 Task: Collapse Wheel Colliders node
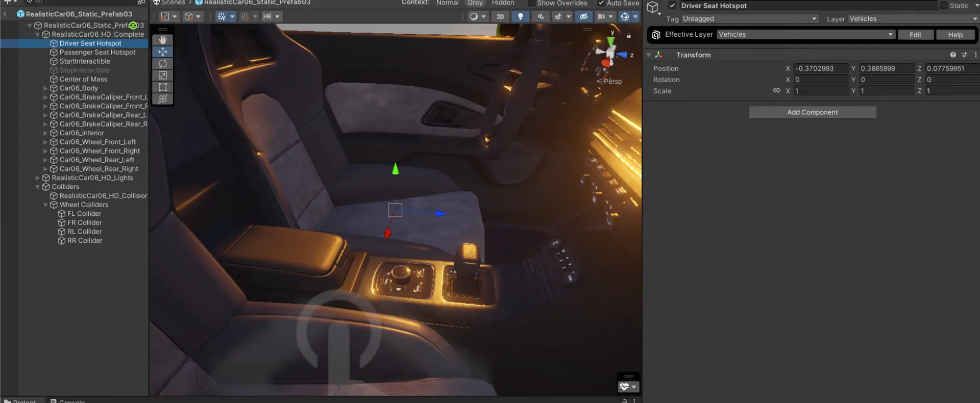pos(45,205)
